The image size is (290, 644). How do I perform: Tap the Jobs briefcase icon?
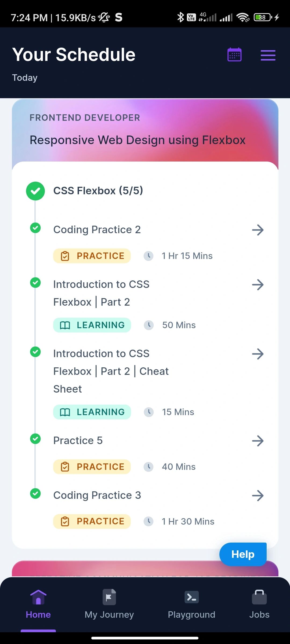coord(259,597)
